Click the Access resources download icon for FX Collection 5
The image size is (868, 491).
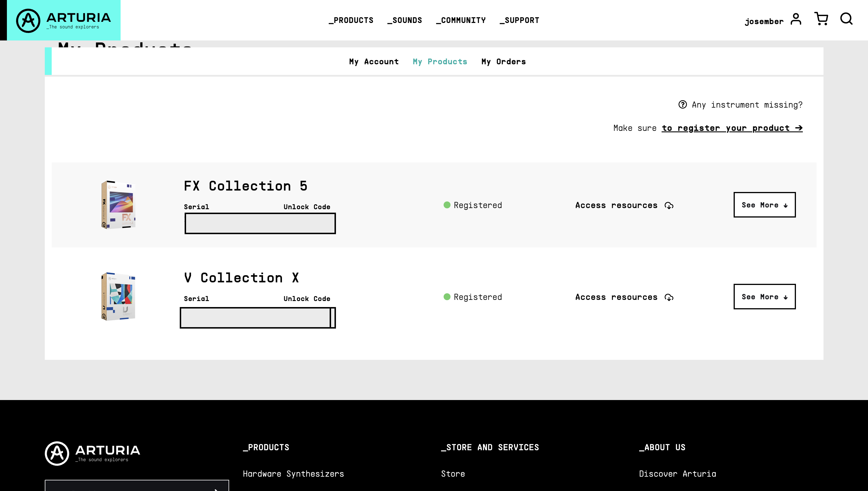pos(669,205)
